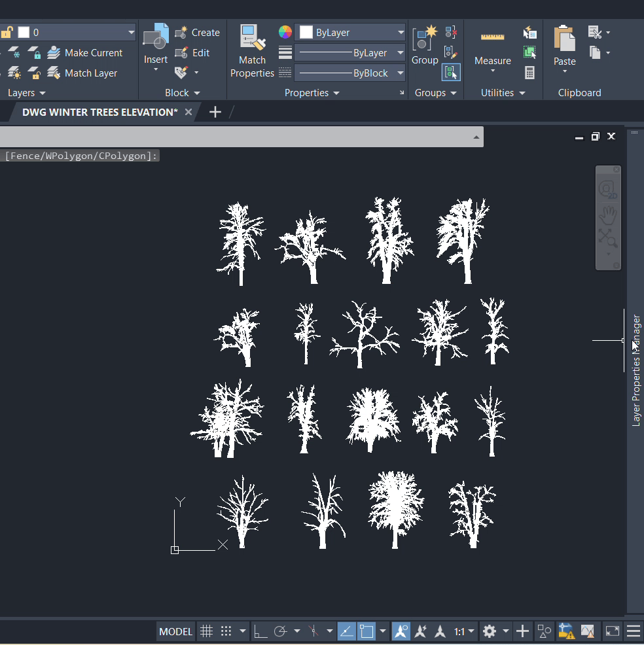
Task: Toggle Group Selection on/off button
Action: click(451, 73)
